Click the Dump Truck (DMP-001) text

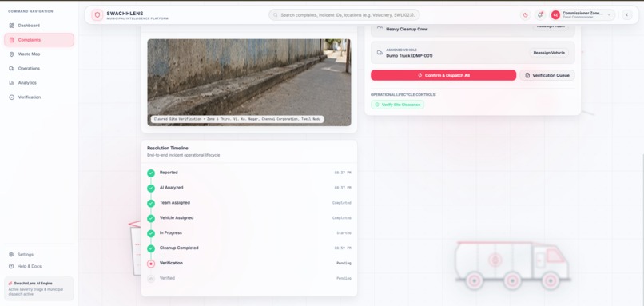click(409, 55)
